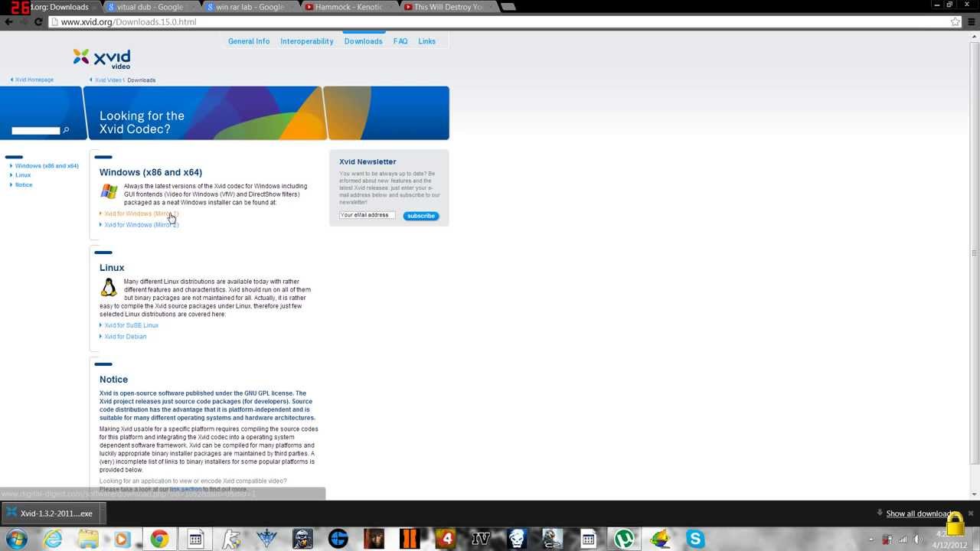Viewport: 980px width, 551px height.
Task: Open the Links menu item
Action: [426, 41]
